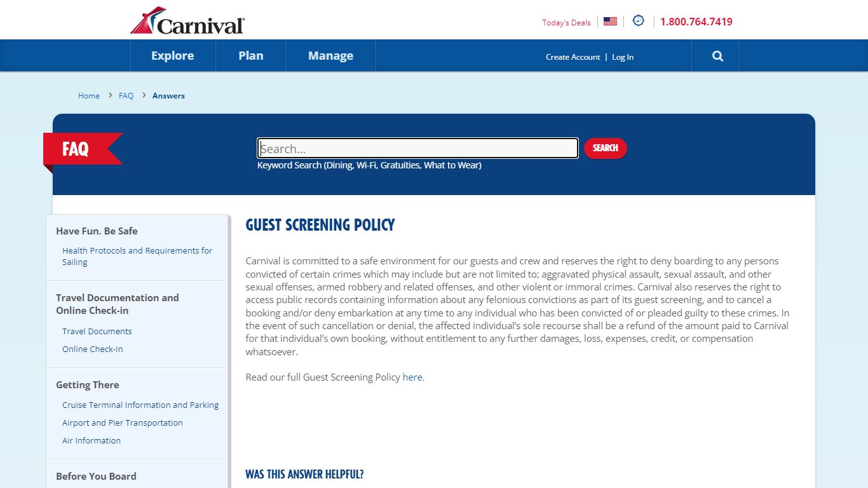
Task: Click the red FAQ ribbon banner
Action: [81, 149]
